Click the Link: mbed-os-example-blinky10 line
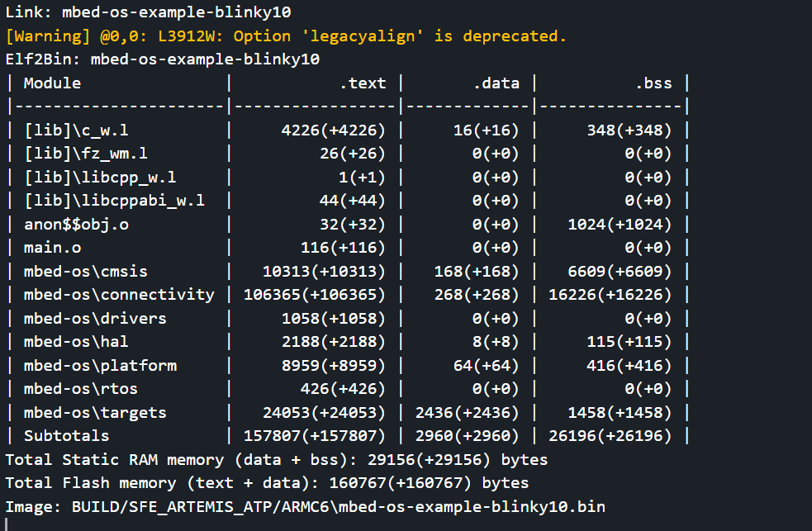This screenshot has width=812, height=531. [148, 12]
